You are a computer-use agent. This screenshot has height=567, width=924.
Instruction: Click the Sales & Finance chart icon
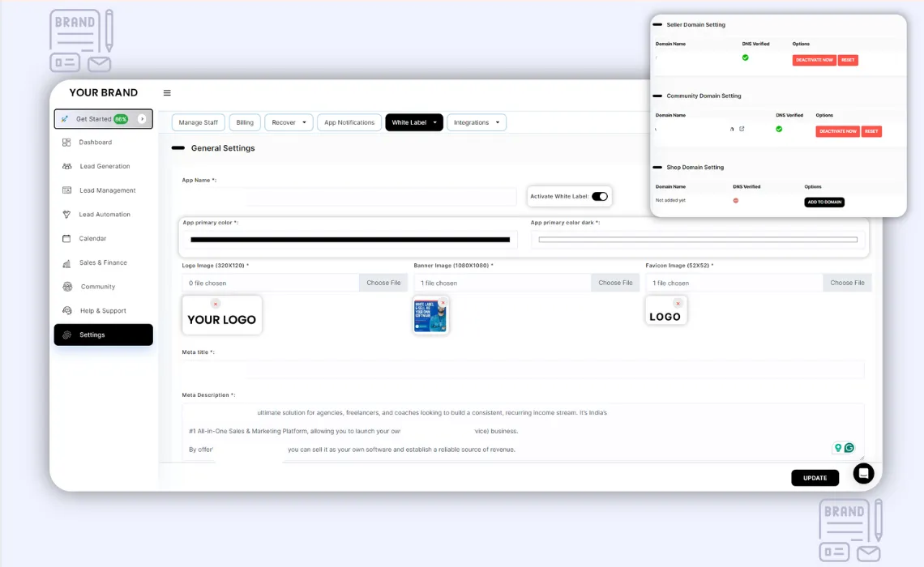pos(66,262)
